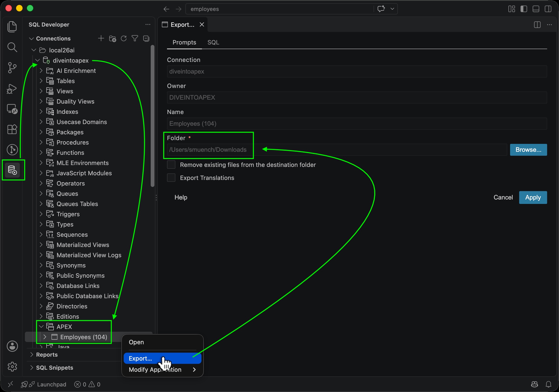This screenshot has width=559, height=392.
Task: Open the SQL Developer database icon
Action: click(x=12, y=170)
